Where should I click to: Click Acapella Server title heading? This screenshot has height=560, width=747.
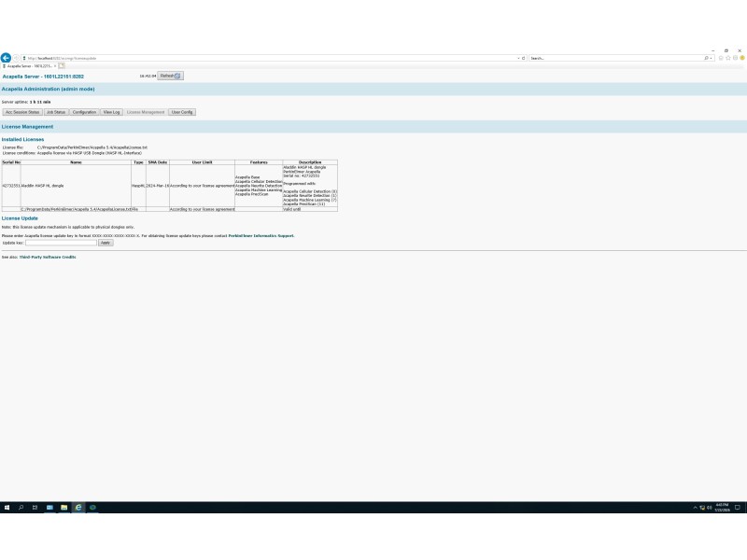pyautogui.click(x=43, y=77)
